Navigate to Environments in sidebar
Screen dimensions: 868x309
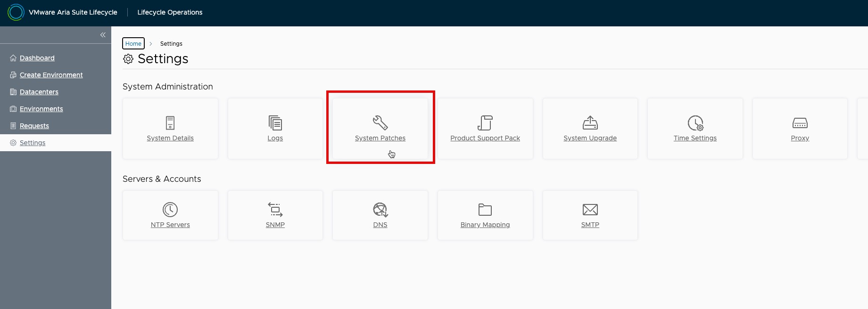coord(41,109)
